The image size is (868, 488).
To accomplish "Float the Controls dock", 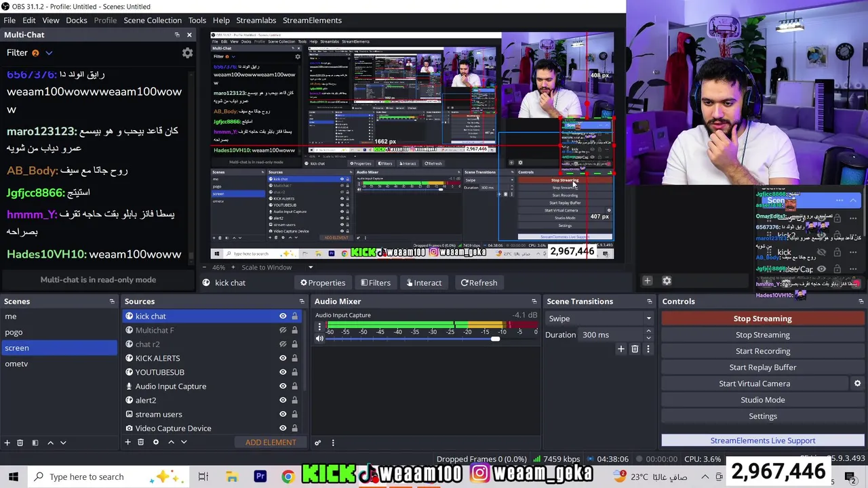I will 861,302.
